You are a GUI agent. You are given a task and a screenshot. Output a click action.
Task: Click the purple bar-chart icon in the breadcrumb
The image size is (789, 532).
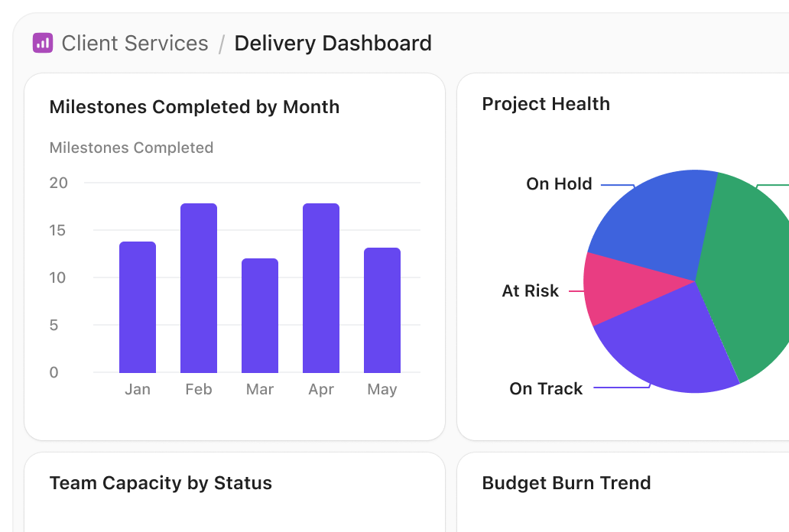tap(43, 44)
